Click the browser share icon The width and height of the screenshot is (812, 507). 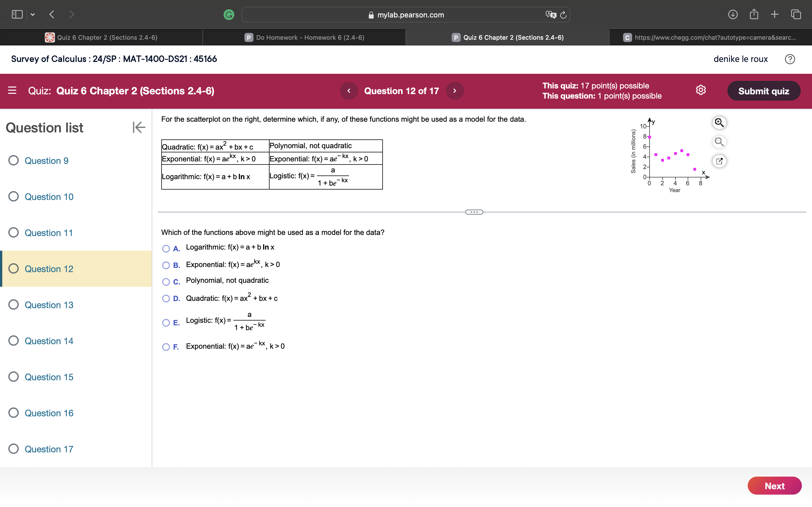[754, 14]
